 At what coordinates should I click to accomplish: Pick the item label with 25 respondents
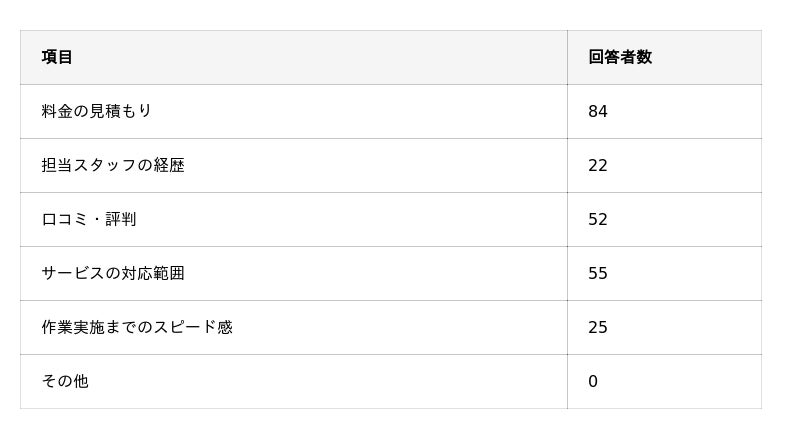pyautogui.click(x=137, y=327)
